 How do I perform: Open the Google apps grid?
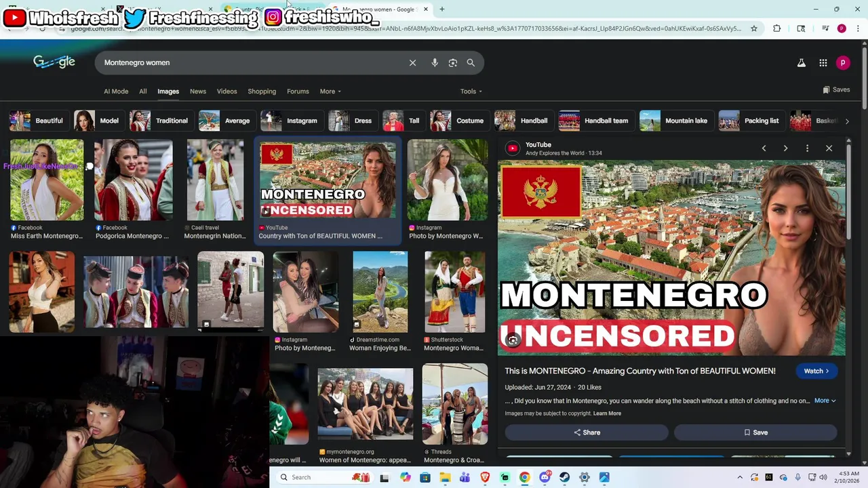click(823, 62)
